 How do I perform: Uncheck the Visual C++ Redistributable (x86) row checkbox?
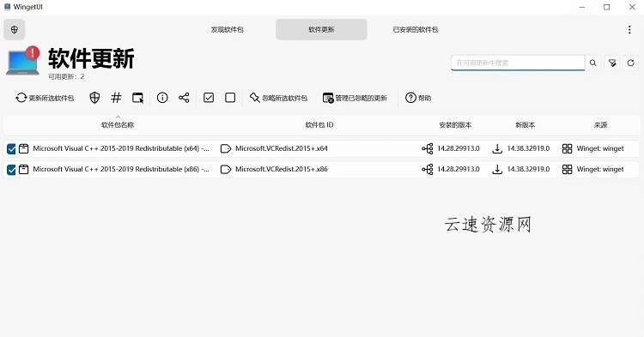(x=11, y=169)
